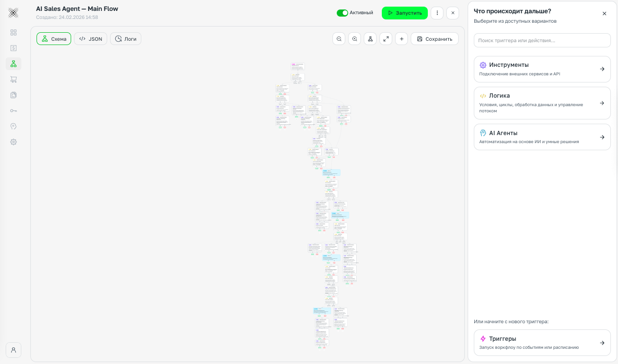Viewport: 618px width, 364px height.
Task: Zoom out the workflow canvas
Action: coord(339,39)
